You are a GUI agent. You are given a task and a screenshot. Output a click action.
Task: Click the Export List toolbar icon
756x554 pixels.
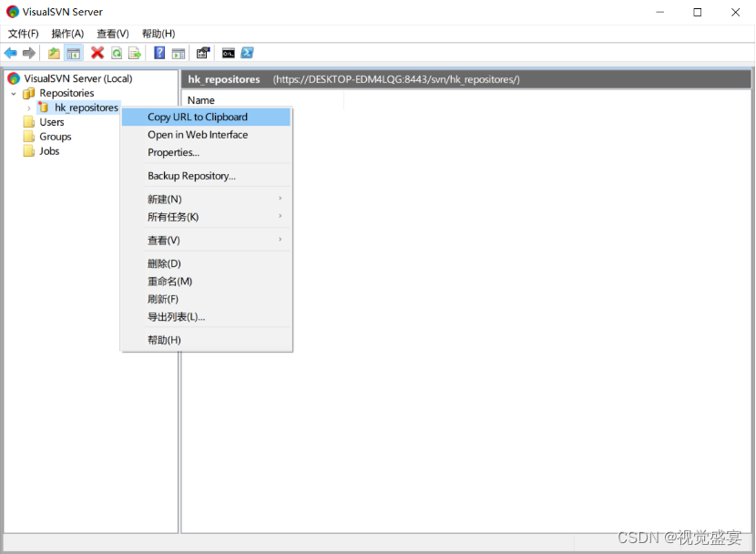pyautogui.click(x=135, y=53)
